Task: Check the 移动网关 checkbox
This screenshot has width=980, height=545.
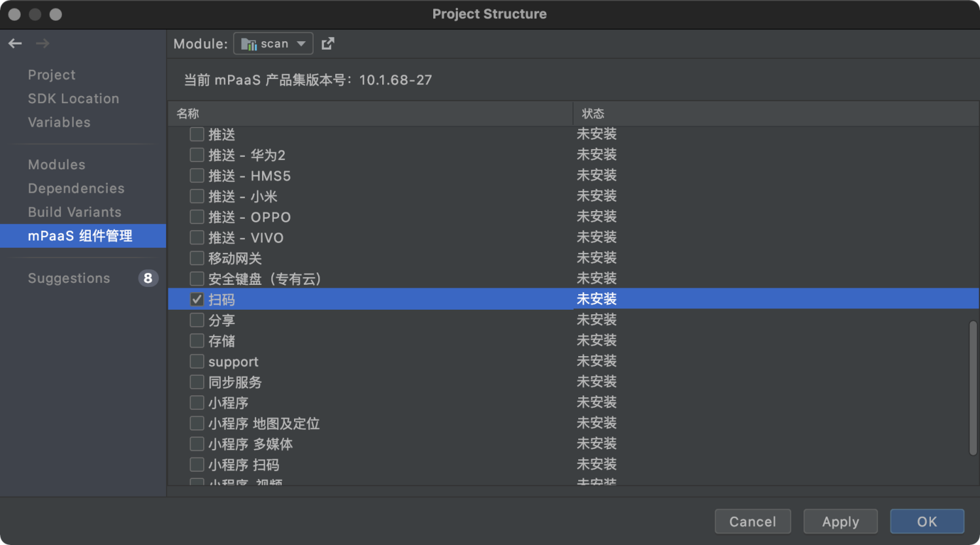Action: 197,258
